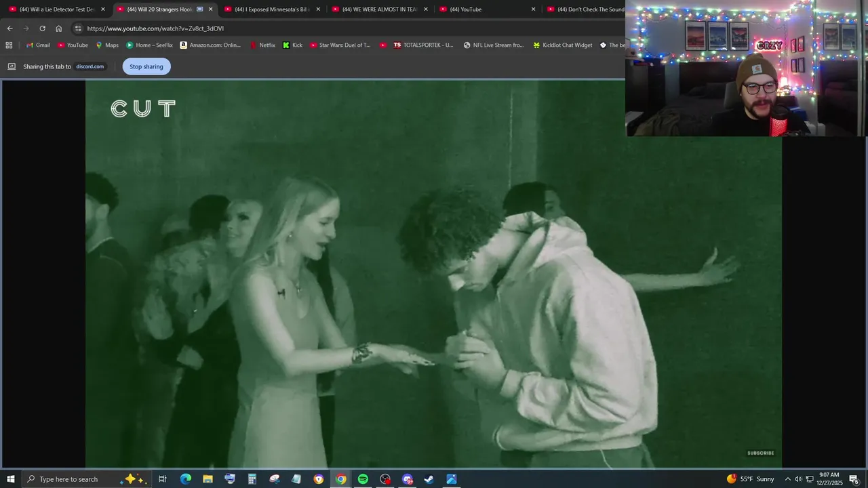The width and height of the screenshot is (868, 488).
Task: Open Task View on taskbar
Action: 163,479
